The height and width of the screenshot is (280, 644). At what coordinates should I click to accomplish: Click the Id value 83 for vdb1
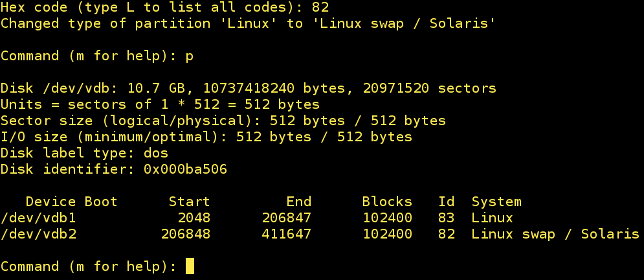[x=446, y=218]
